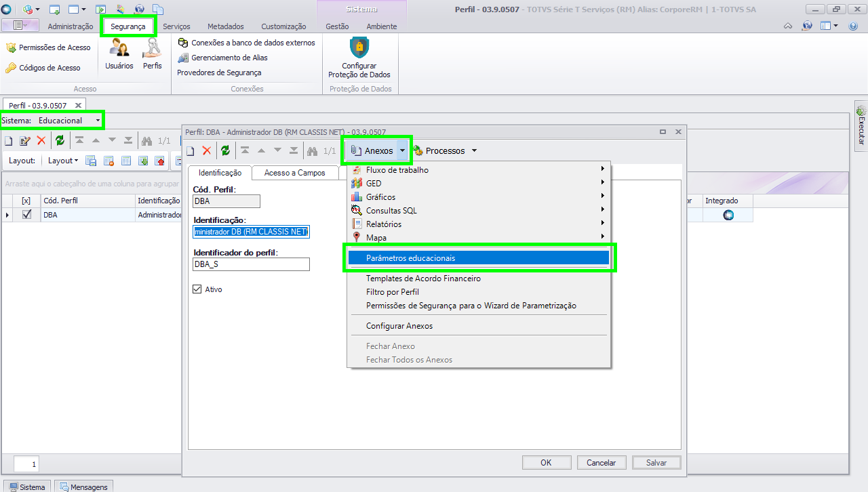Open Permissões de Acesso
Screen dimensions: 868x492
click(48, 47)
